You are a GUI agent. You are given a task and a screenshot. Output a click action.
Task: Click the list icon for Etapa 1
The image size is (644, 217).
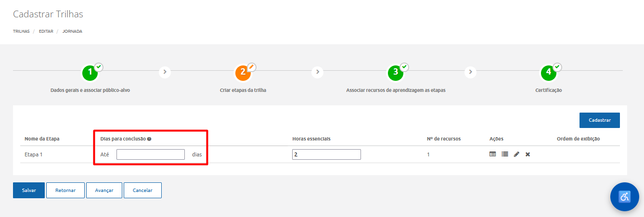pyautogui.click(x=504, y=154)
